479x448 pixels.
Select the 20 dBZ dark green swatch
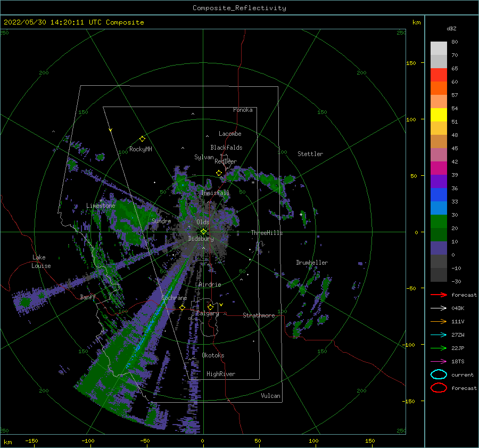point(439,234)
